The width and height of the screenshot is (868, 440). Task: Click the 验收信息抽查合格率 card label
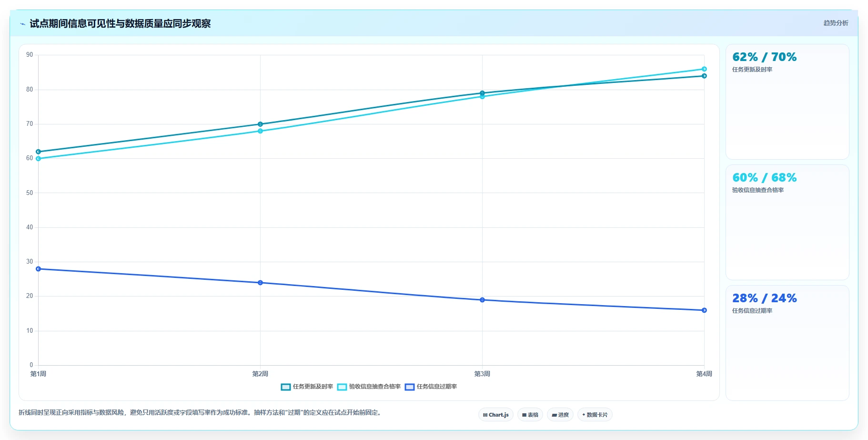(758, 190)
